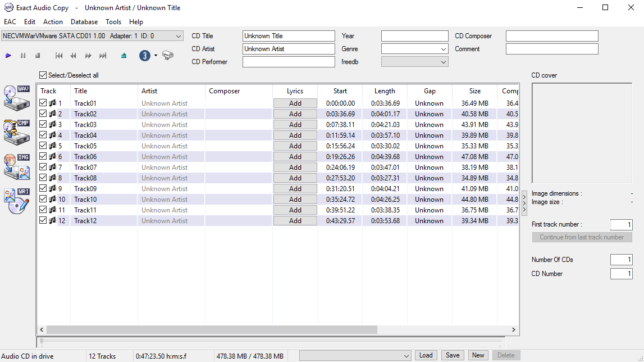Click the CD Performer input field
This screenshot has height=362, width=644.
click(289, 62)
